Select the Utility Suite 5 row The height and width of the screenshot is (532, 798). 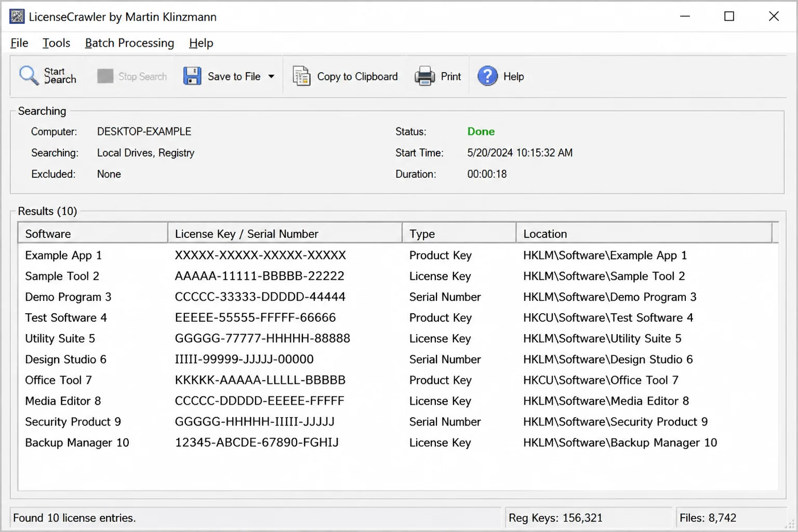(x=398, y=338)
